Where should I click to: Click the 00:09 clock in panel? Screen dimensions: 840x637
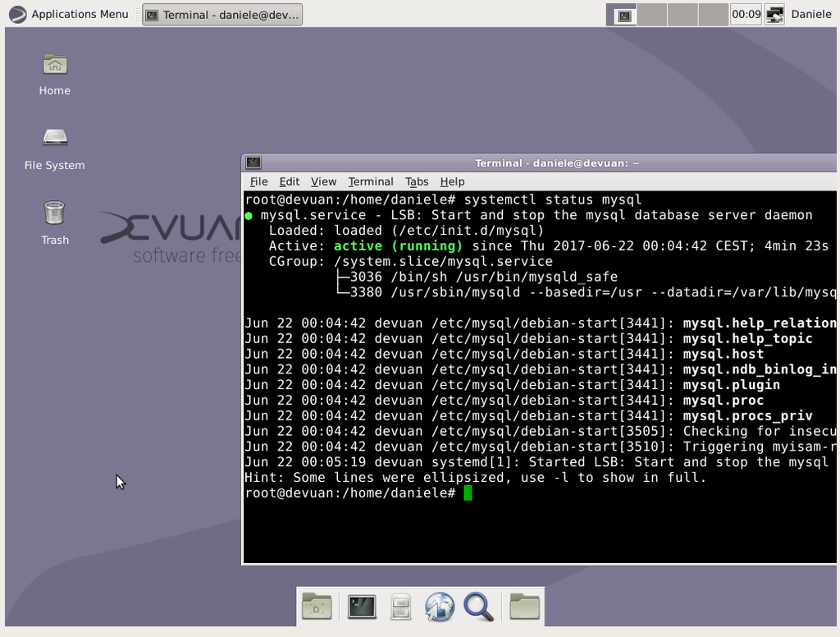(746, 14)
